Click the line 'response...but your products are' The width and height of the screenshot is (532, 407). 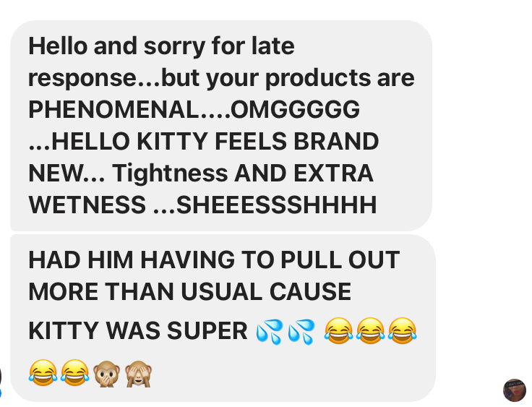point(221,78)
